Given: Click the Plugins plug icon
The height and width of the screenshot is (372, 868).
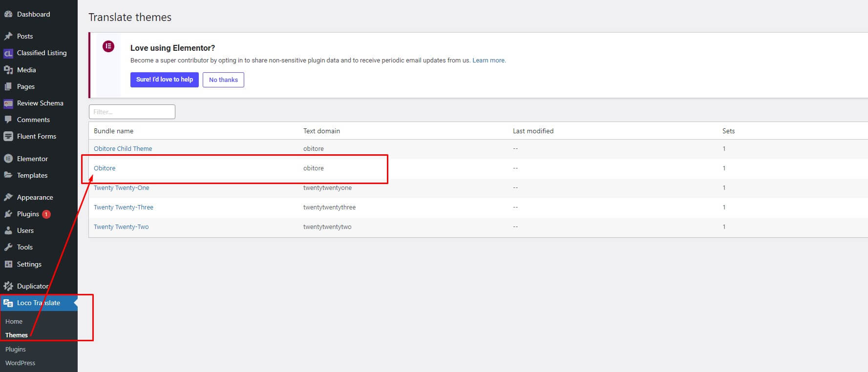Looking at the screenshot, I should coord(8,214).
